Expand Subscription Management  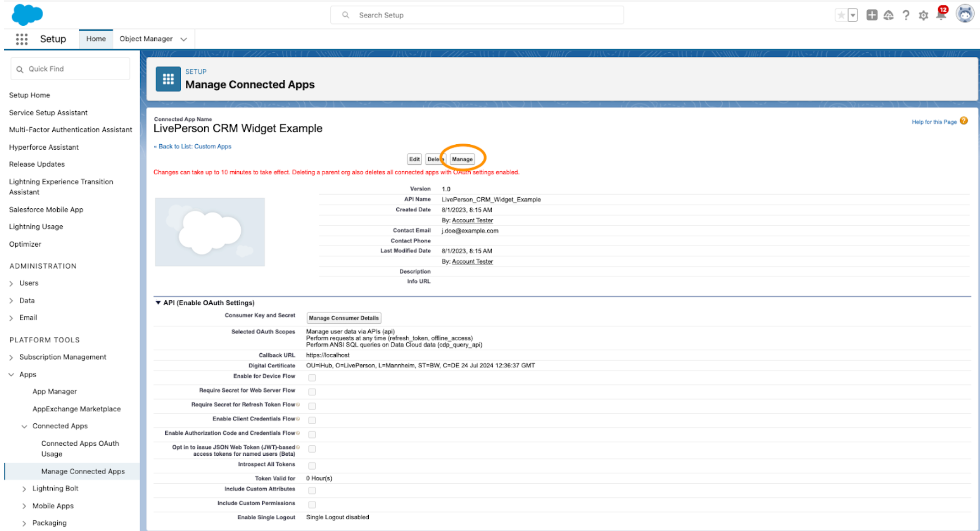click(11, 357)
